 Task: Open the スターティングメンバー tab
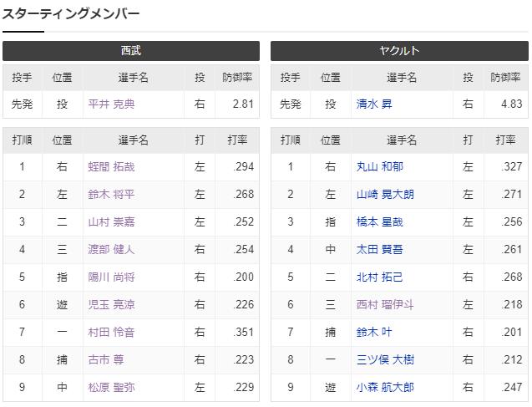coord(70,14)
